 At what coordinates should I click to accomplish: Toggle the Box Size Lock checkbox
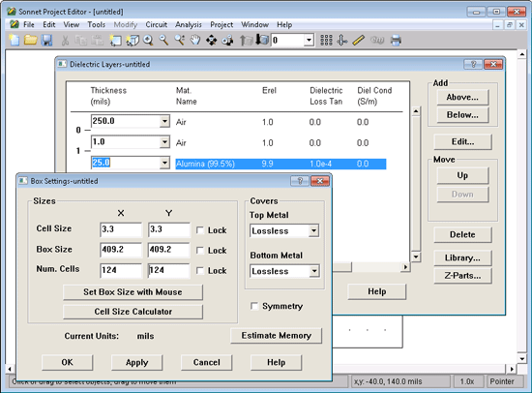tap(200, 251)
